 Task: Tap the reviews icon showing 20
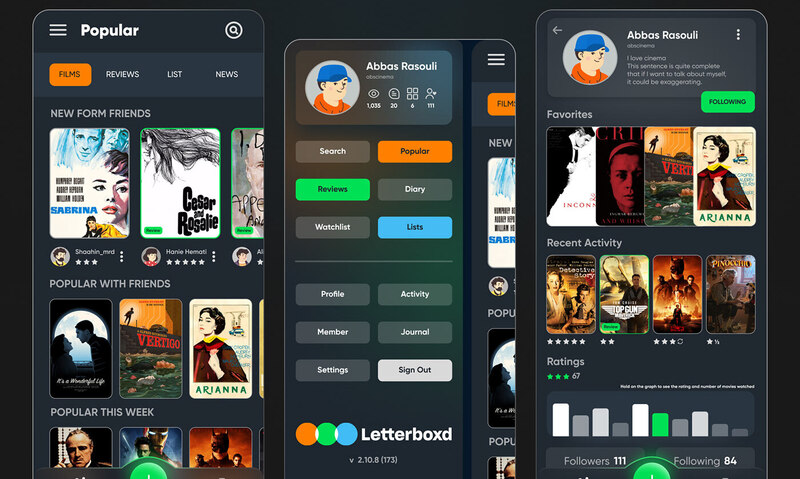[x=394, y=94]
